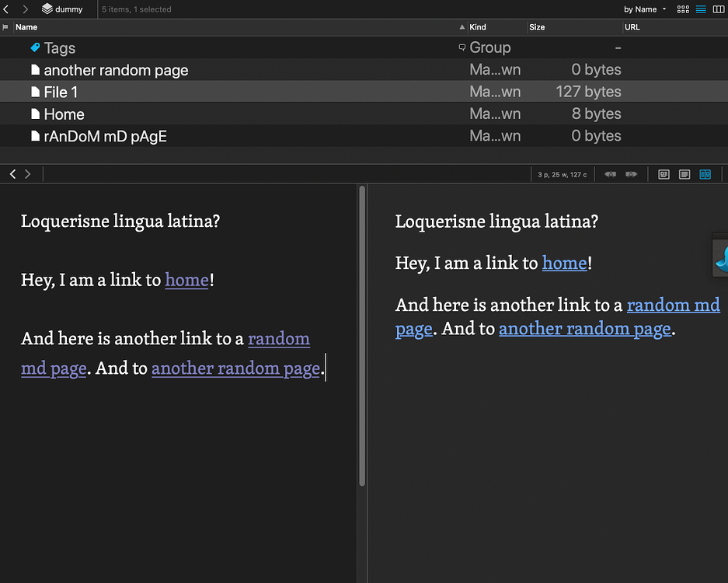The image size is (728, 583).
Task: Go to previous document in preview bar
Action: [12, 174]
